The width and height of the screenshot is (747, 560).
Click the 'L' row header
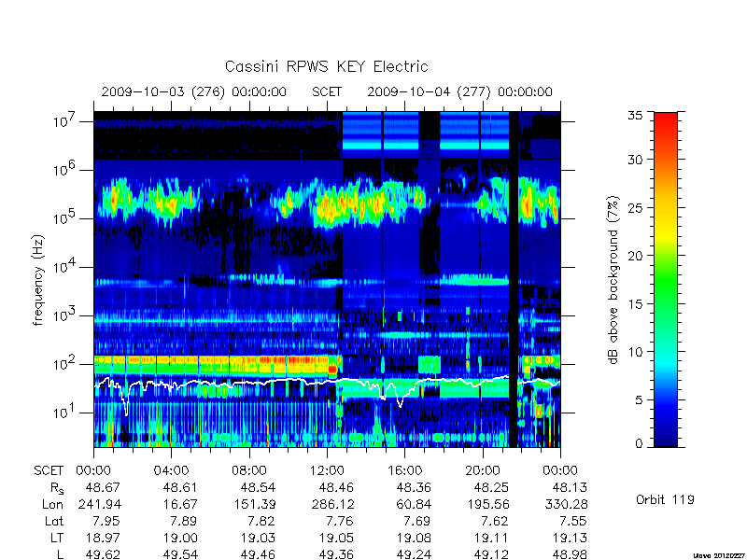[60, 554]
